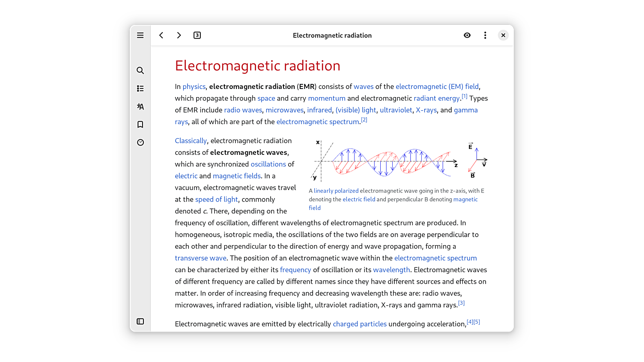Toggle the eye view options button
Image resolution: width=644 pixels, height=362 pixels.
pos(467,36)
